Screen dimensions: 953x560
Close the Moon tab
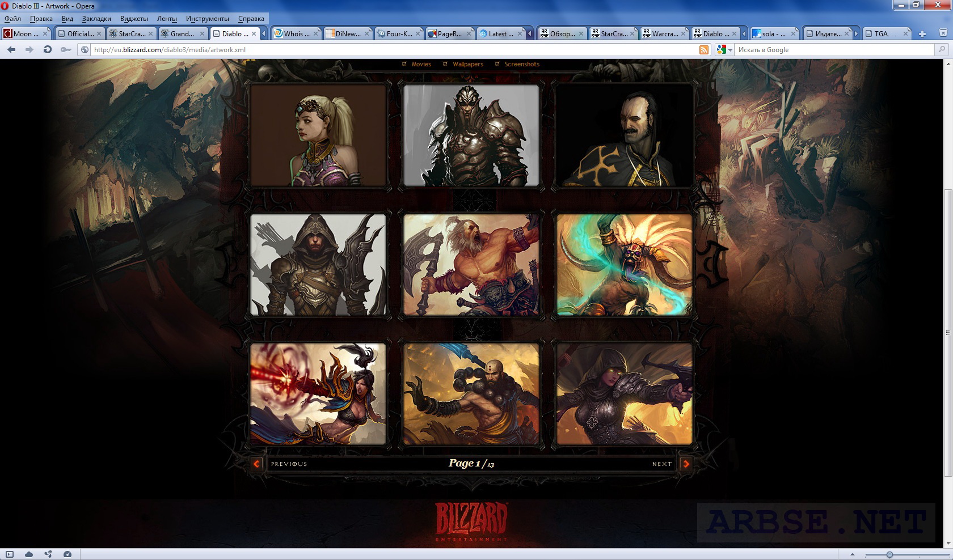click(45, 34)
